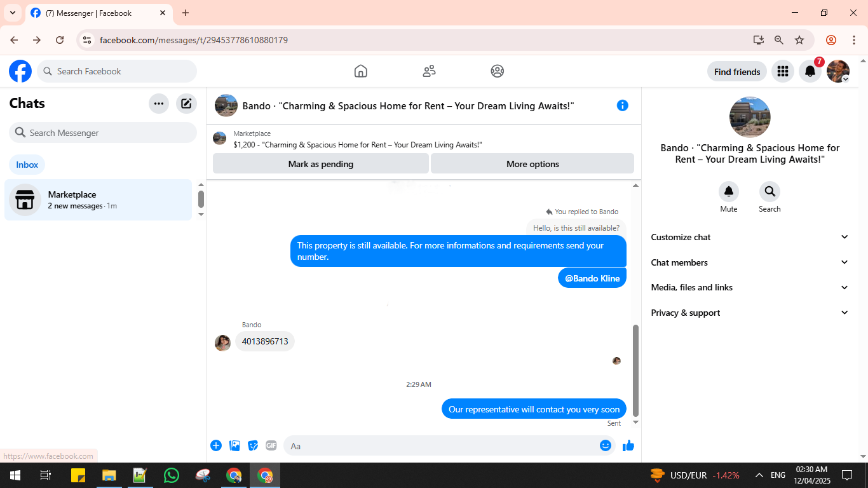Open the Marketplace conversation
The height and width of the screenshot is (488, 868).
point(98,200)
